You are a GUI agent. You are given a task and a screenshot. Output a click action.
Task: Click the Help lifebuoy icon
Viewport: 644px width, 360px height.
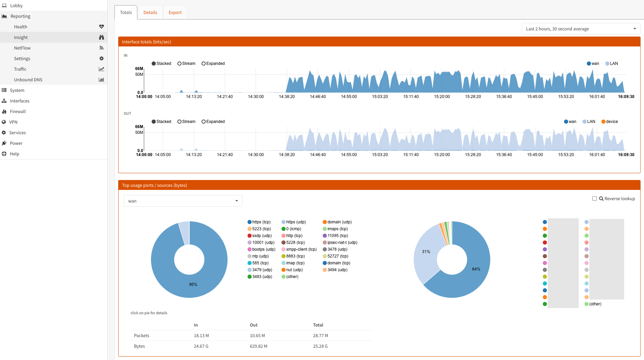(4, 154)
